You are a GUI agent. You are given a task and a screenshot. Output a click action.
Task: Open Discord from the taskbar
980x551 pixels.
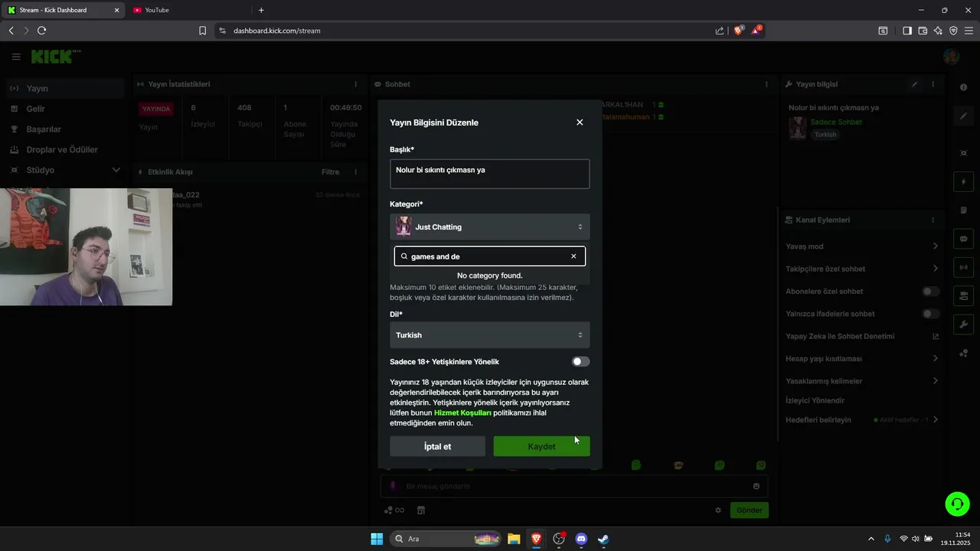pyautogui.click(x=581, y=539)
